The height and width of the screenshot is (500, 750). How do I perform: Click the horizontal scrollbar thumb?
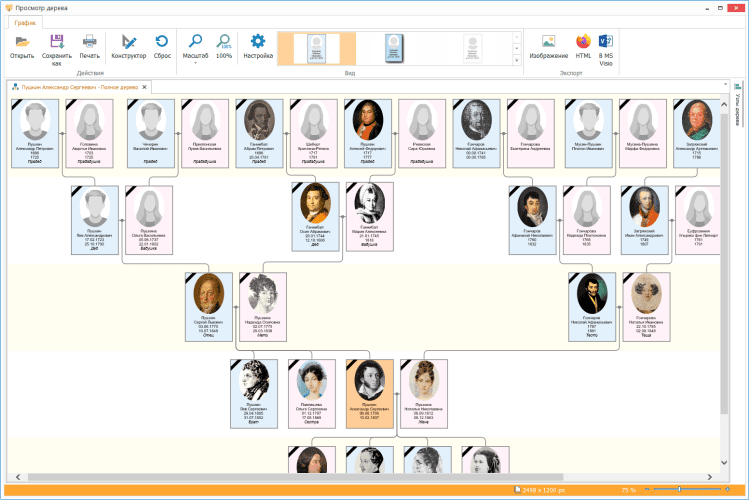295,477
